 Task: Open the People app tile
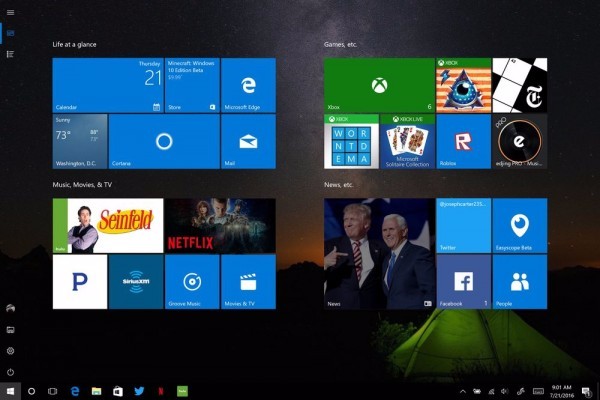pyautogui.click(x=520, y=282)
